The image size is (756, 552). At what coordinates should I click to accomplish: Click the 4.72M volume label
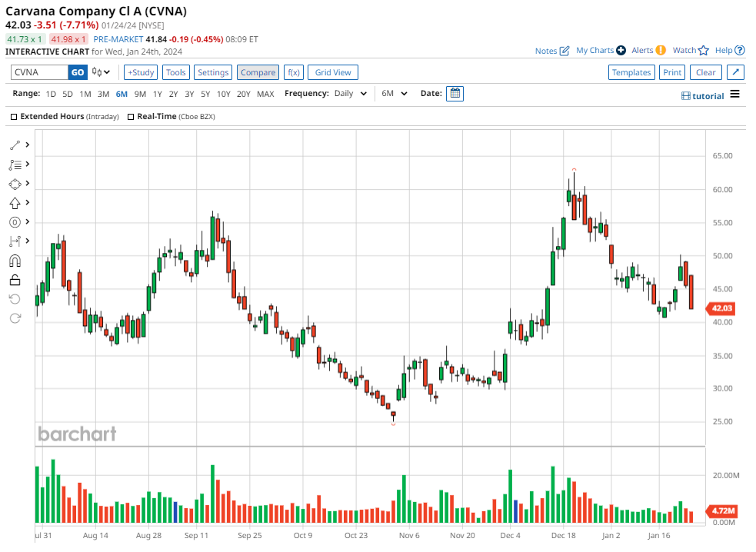click(721, 510)
